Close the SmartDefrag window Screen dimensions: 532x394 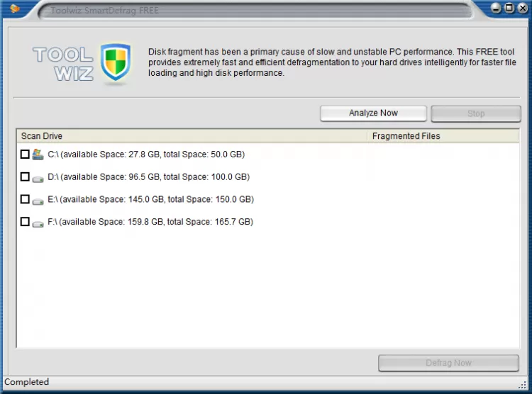tap(523, 8)
